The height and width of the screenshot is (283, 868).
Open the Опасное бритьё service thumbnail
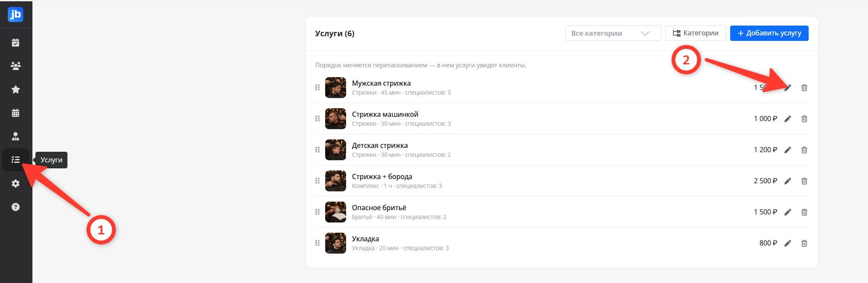click(335, 212)
